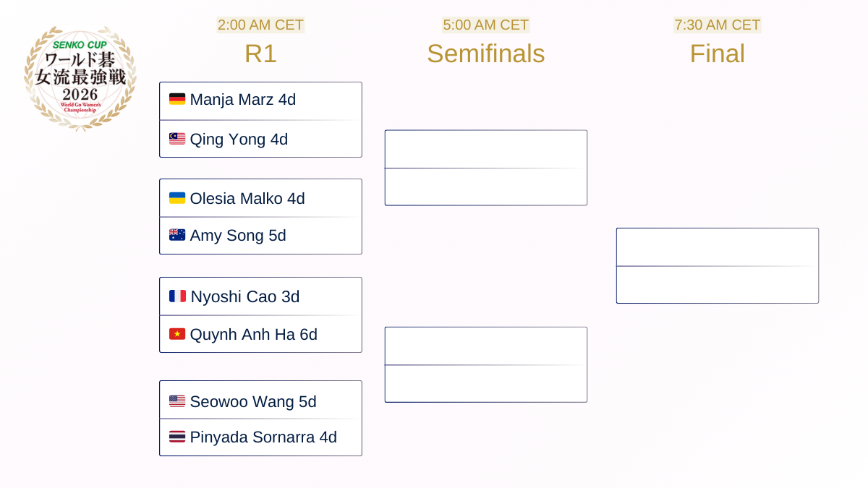Click the top slot of the Final box

coord(717,247)
